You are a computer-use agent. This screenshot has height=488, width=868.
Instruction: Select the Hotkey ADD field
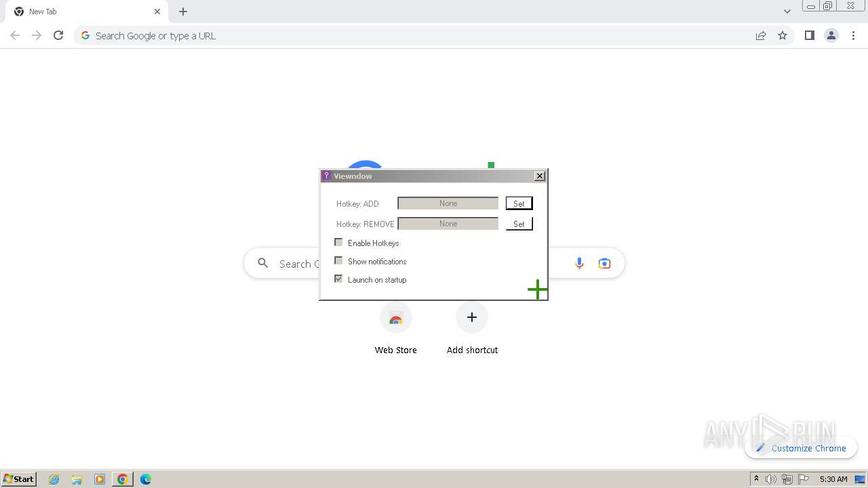448,203
